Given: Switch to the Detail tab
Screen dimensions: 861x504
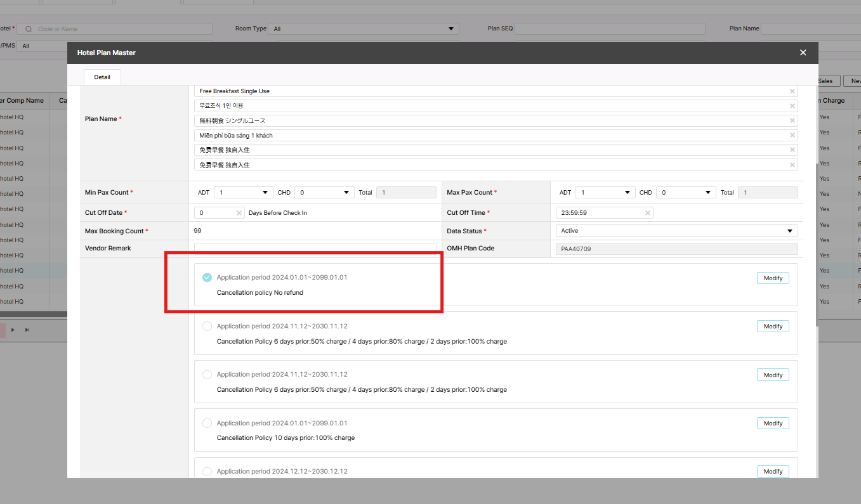Looking at the screenshot, I should click(102, 77).
